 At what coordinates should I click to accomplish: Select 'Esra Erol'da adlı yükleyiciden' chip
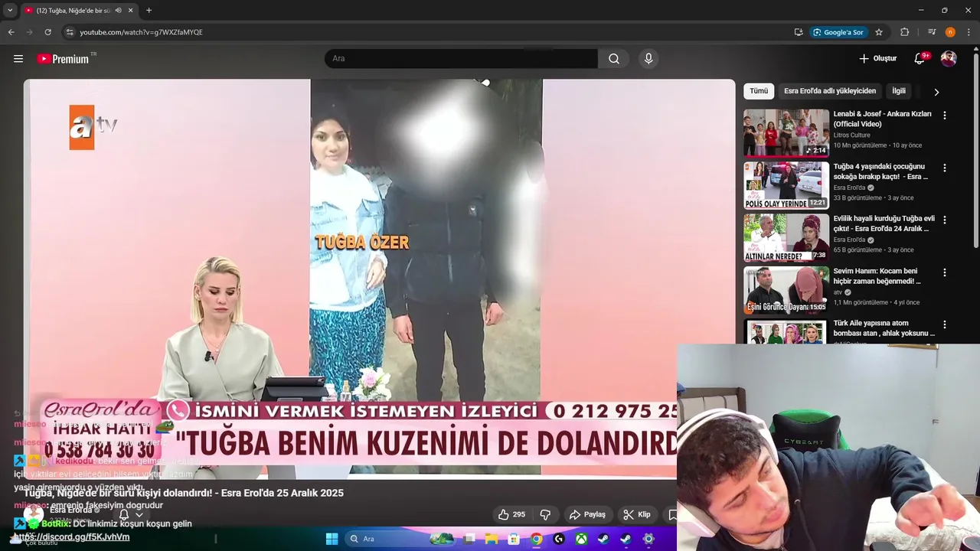830,91
